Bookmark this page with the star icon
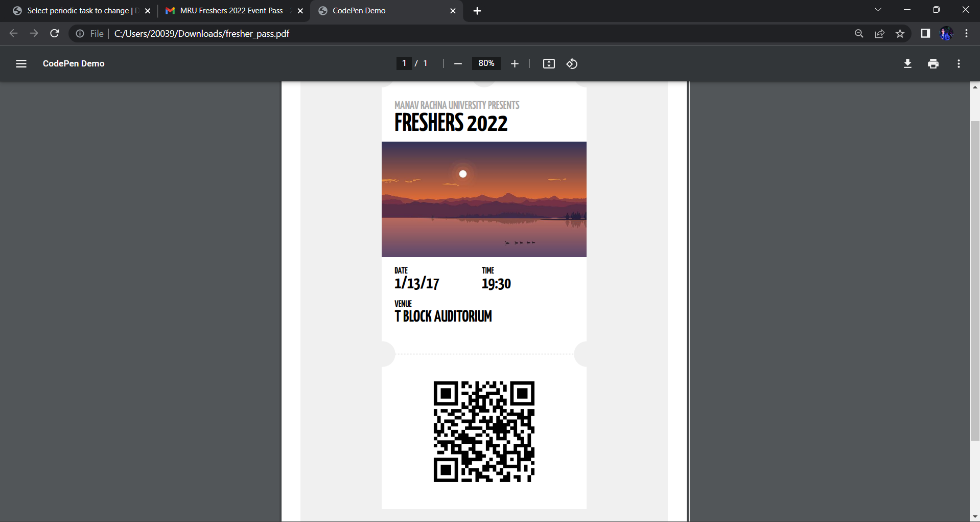 tap(900, 33)
